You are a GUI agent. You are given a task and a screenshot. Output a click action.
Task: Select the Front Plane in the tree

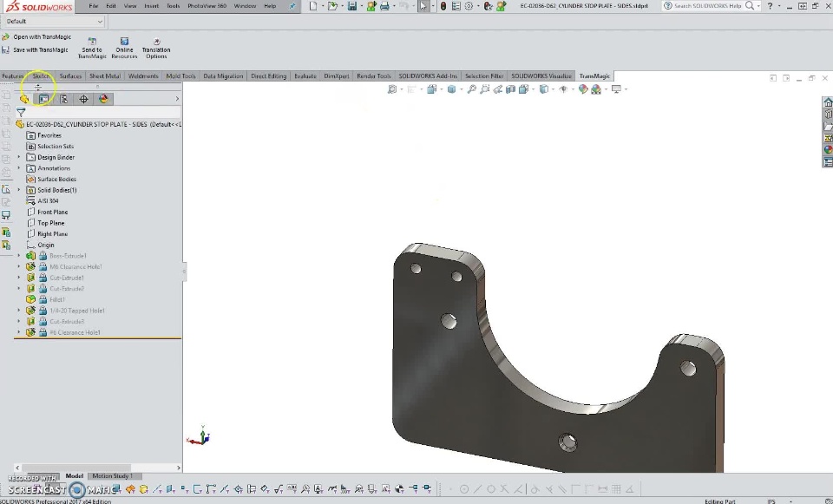(52, 212)
